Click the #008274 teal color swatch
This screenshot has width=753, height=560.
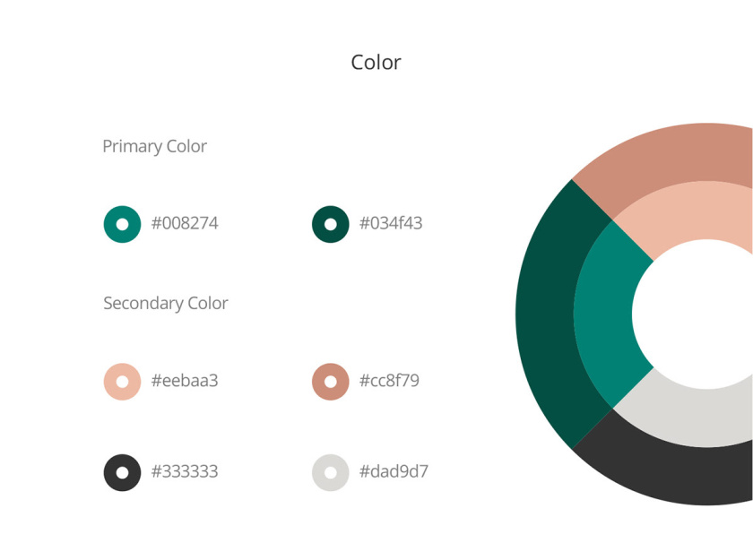122,224
